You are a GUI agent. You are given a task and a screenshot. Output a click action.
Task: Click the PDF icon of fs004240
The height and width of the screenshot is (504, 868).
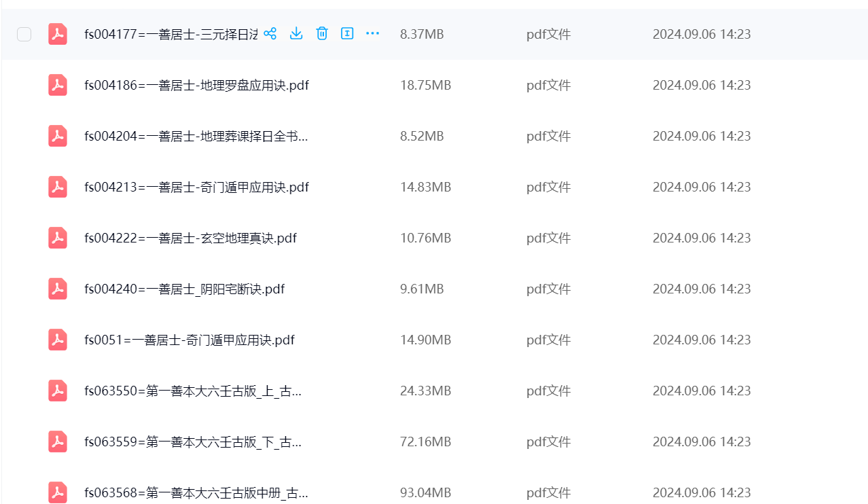58,289
